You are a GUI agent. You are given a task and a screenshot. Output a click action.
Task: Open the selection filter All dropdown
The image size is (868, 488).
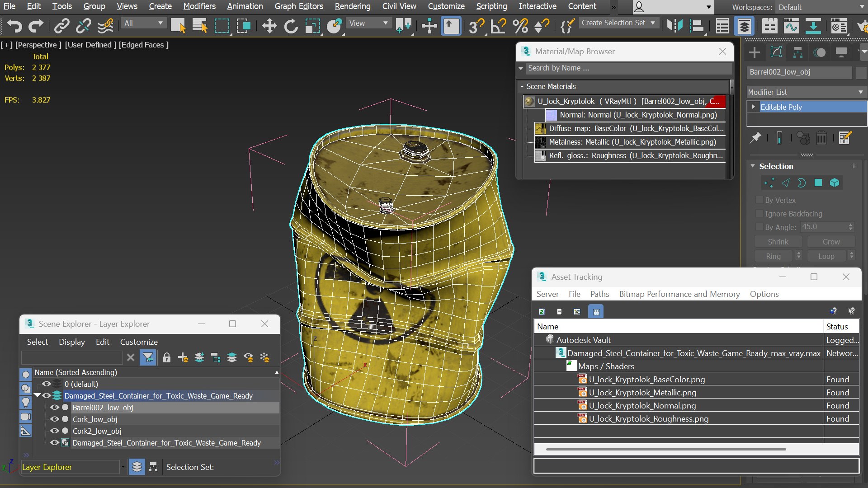143,23
